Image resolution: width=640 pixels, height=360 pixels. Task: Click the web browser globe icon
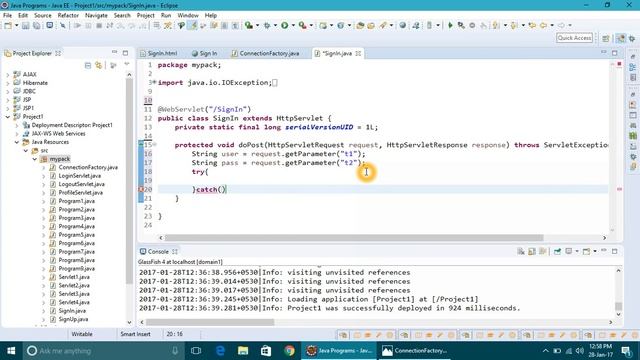[402, 25]
